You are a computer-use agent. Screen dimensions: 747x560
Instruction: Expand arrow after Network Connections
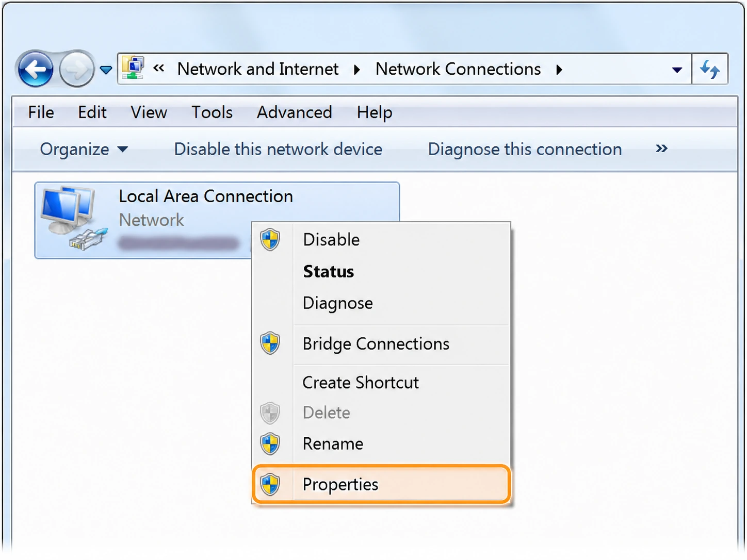point(559,70)
